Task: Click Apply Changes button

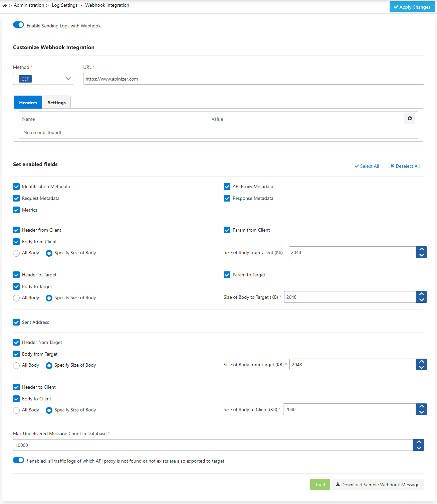Action: [412, 7]
